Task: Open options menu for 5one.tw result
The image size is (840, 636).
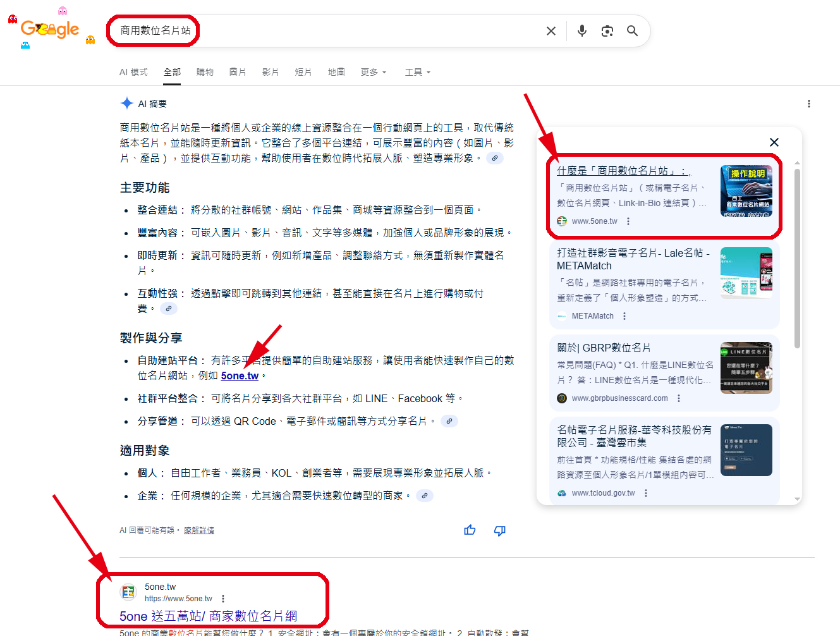Action: [x=223, y=599]
